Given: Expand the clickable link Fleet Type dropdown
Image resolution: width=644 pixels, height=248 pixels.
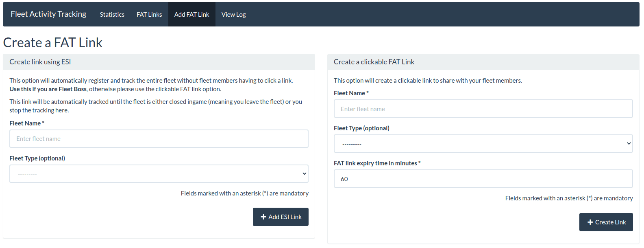Looking at the screenshot, I should pos(483,144).
